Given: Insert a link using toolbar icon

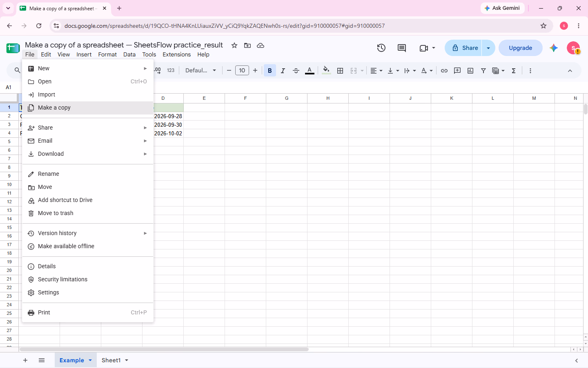Looking at the screenshot, I should [x=444, y=71].
